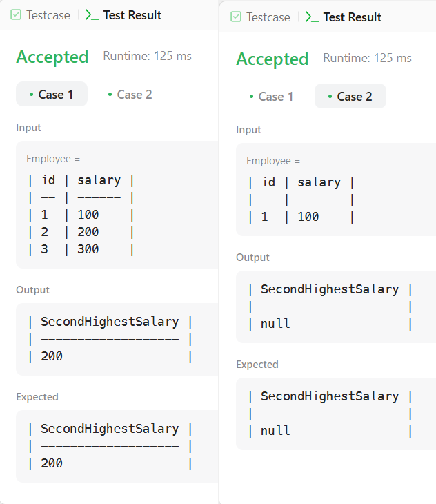Click the Testcase checkmark icon in left panel

[x=16, y=14]
